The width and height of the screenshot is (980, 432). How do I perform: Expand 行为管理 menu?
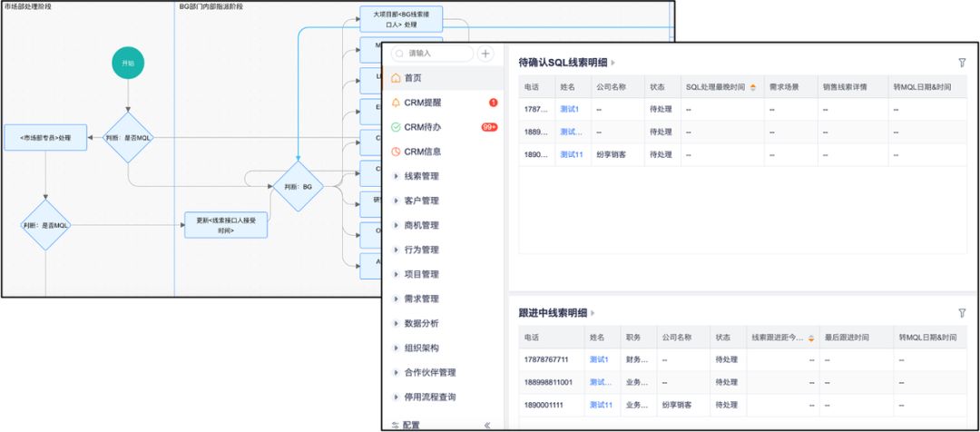[395, 250]
